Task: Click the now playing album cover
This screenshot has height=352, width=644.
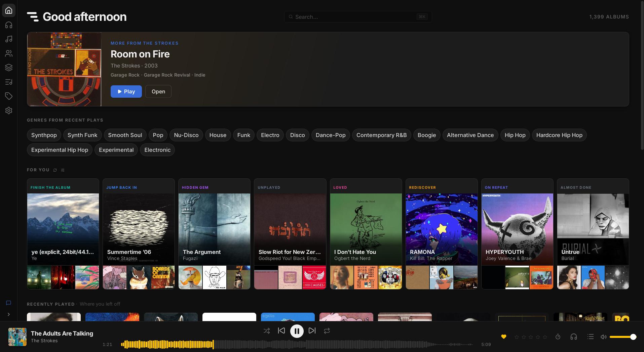Action: pos(17,337)
